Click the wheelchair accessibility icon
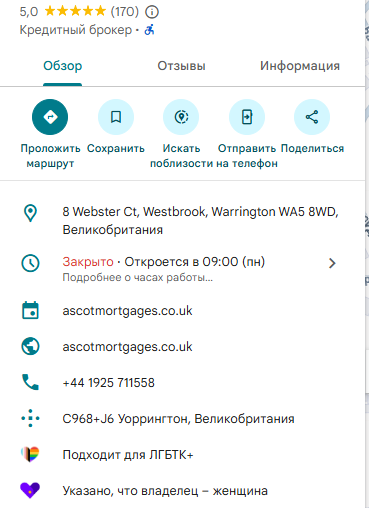The image size is (369, 508). 149,30
